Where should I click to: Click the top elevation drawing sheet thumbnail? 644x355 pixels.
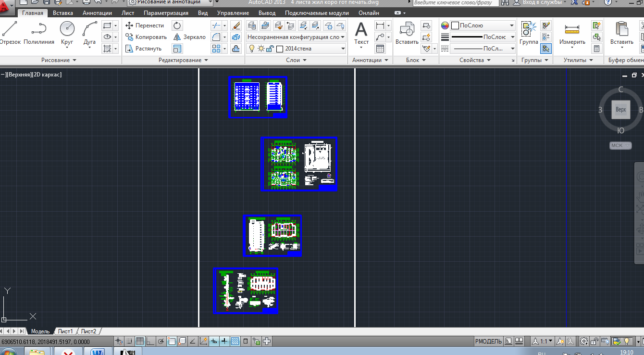(258, 97)
